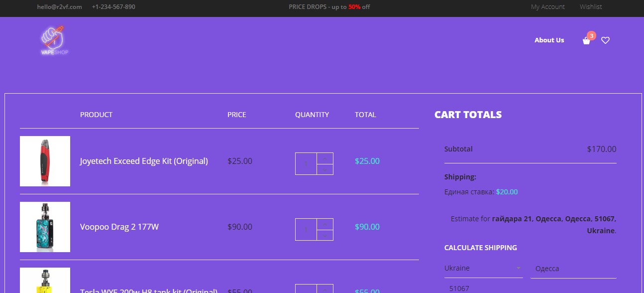Focus the postcode field containing 51067
The width and height of the screenshot is (644, 293).
tap(531, 288)
